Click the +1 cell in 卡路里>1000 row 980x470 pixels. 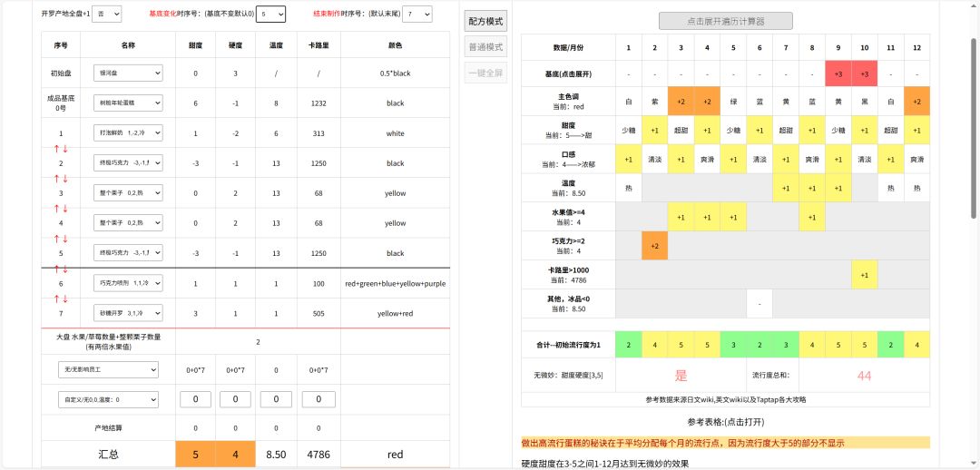pos(865,274)
